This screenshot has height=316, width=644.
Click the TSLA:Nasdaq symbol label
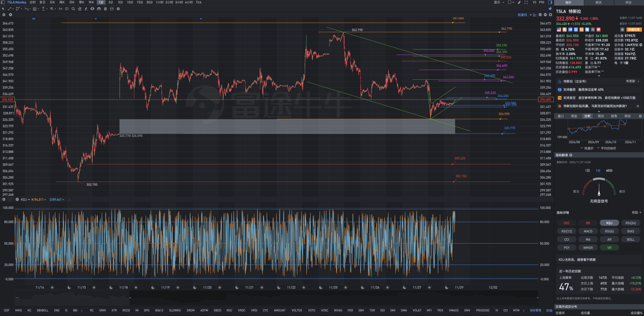click(17, 2)
